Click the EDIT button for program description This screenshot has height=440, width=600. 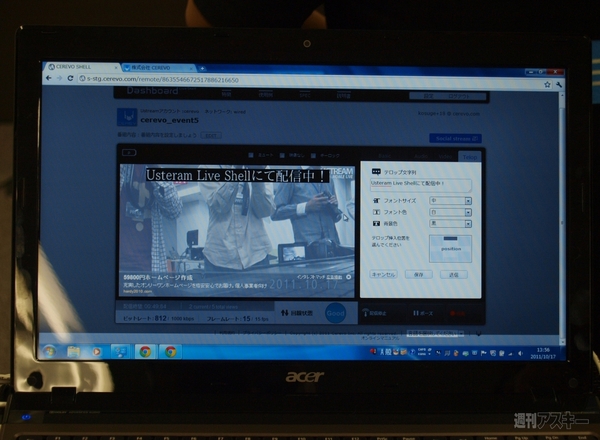point(211,135)
